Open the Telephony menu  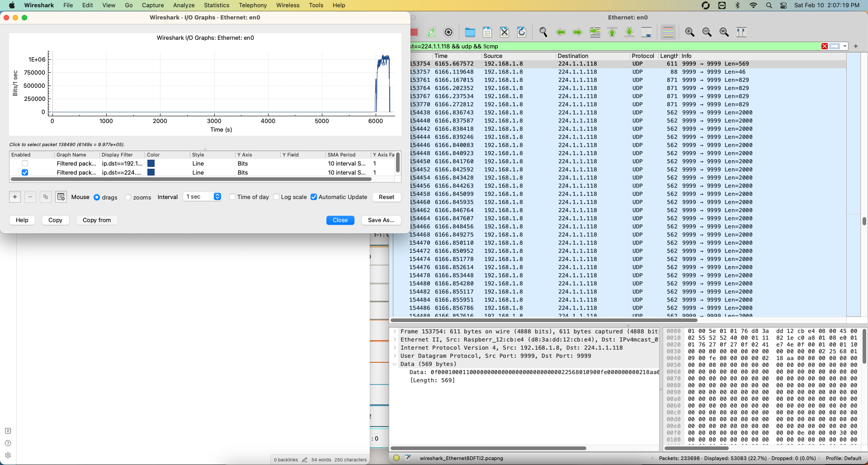point(253,5)
